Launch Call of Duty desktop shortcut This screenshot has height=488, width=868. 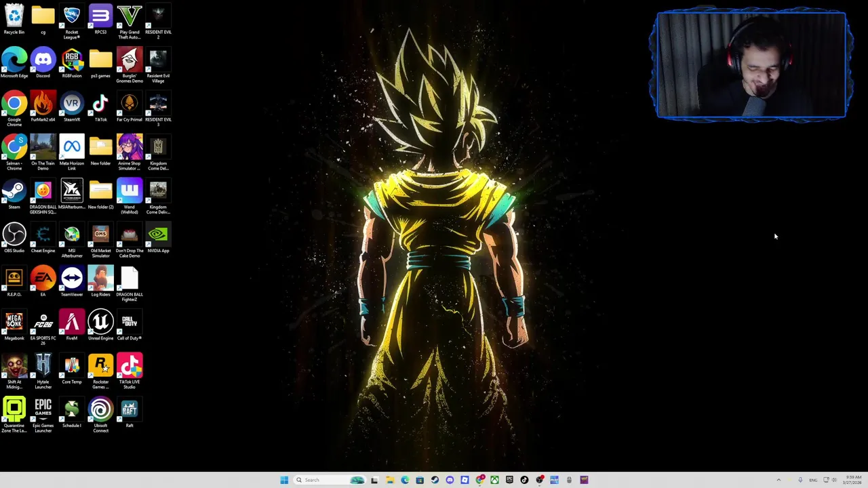(x=130, y=326)
